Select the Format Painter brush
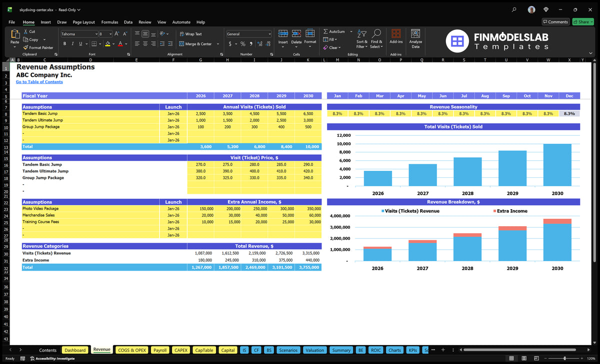 [25, 47]
